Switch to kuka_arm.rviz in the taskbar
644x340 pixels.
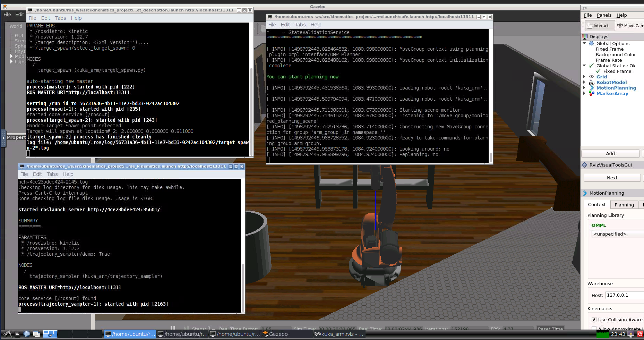pos(339,334)
